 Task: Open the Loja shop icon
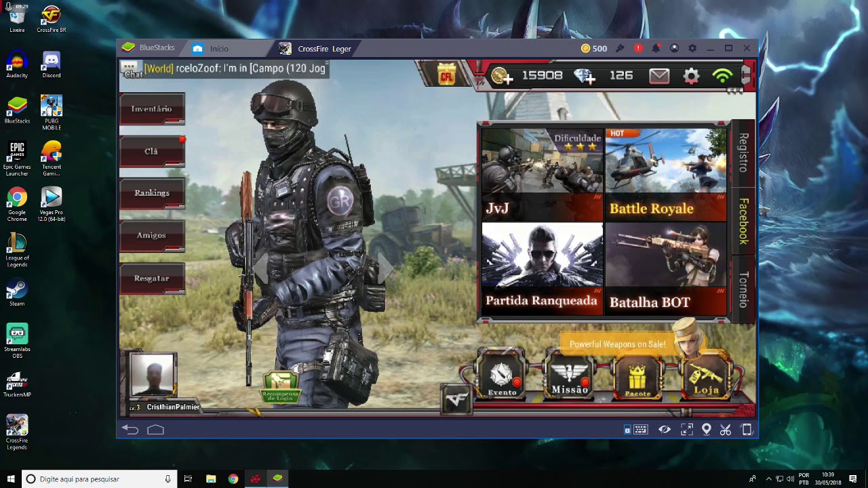pos(706,376)
